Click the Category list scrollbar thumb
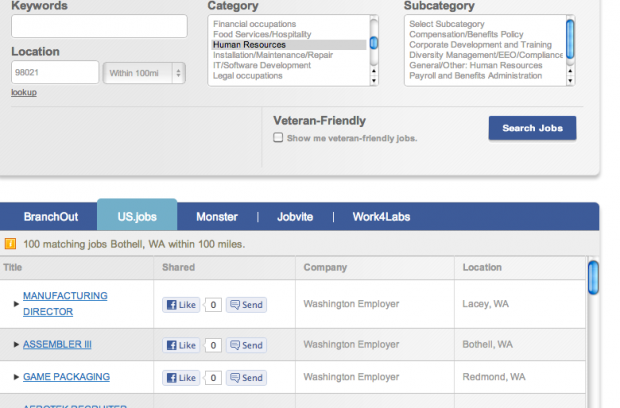The image size is (620, 408). point(374,43)
